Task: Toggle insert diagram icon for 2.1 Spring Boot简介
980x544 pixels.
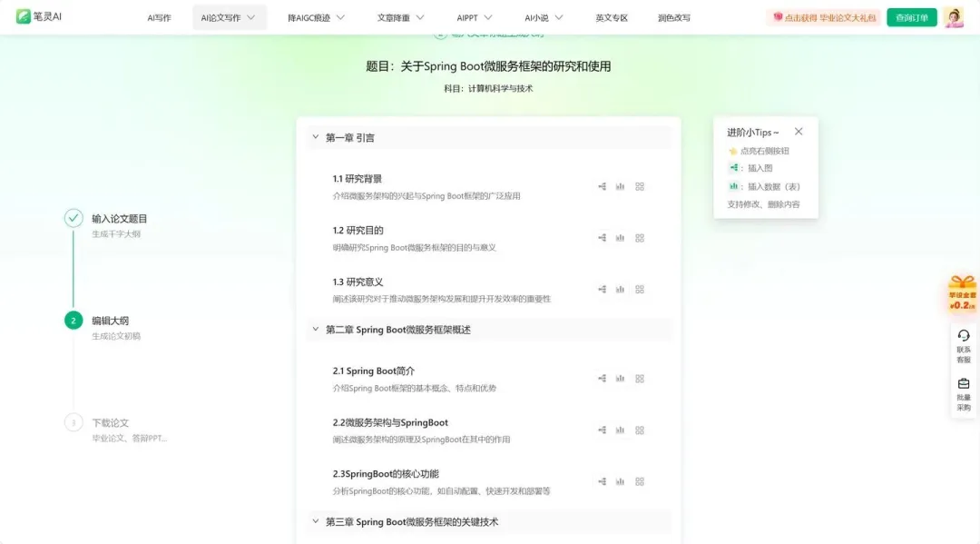Action: pyautogui.click(x=602, y=379)
